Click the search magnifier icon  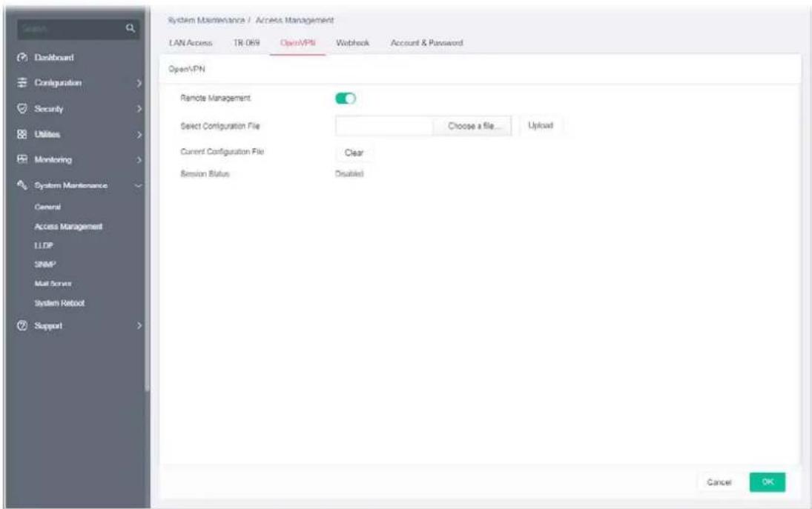click(x=131, y=28)
